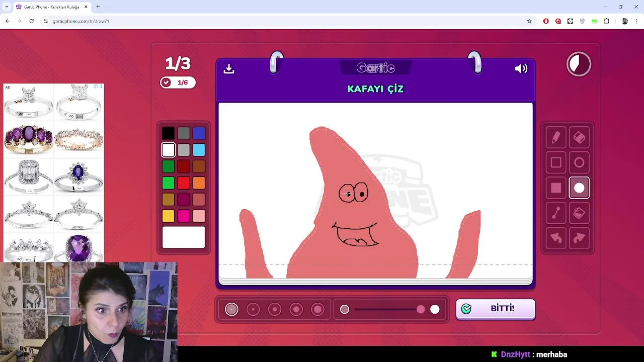The height and width of the screenshot is (362, 644).
Task: Open a new browser tab
Action: coord(98,7)
